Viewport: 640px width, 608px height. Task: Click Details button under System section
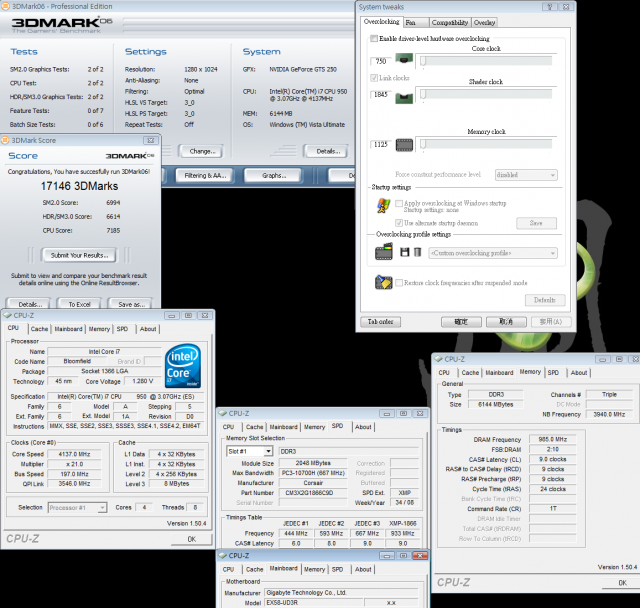click(x=328, y=151)
